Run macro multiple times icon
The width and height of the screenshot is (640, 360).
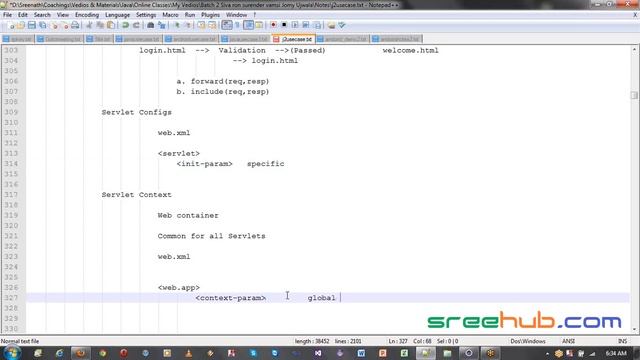click(x=305, y=25)
